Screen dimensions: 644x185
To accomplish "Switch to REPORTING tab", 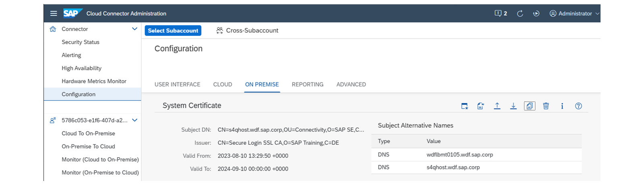I will [x=308, y=84].
